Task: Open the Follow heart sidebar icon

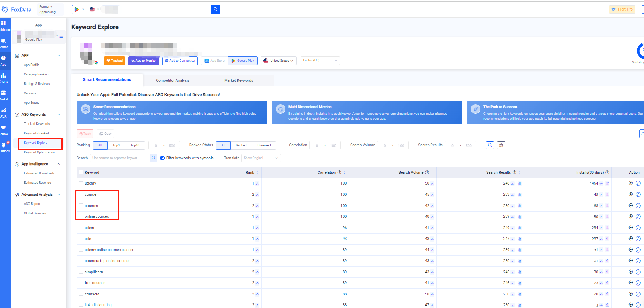Action: point(4,130)
